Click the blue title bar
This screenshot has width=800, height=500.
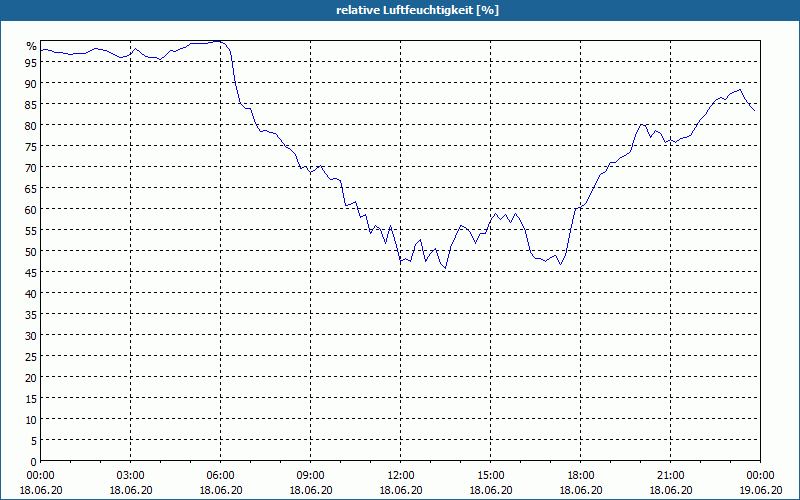coord(400,10)
